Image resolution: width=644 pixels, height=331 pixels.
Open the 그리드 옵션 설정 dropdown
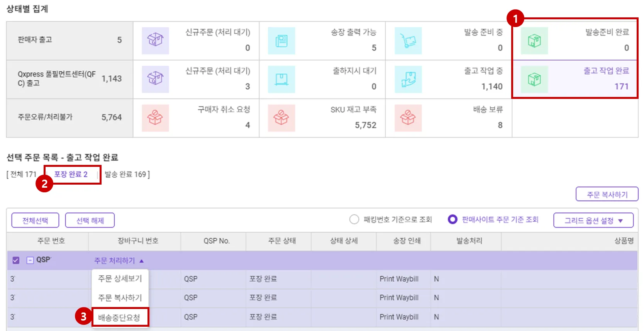(x=593, y=221)
